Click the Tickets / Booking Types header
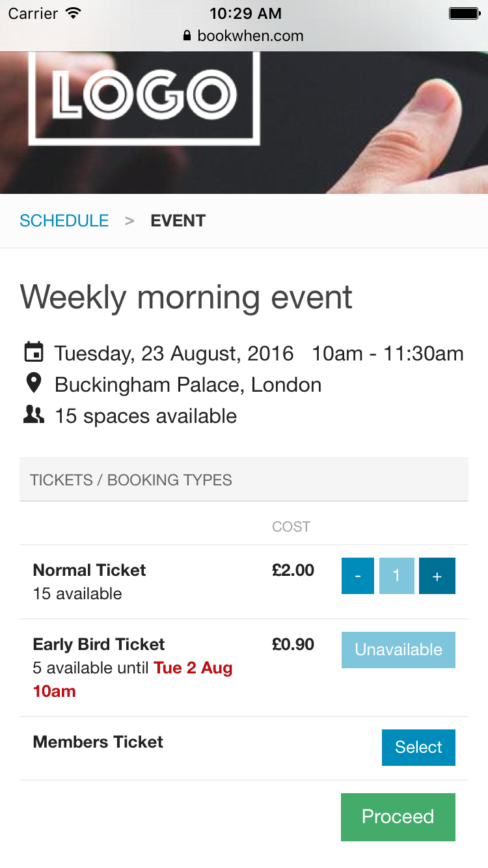Viewport: 488px width, 868px height. 131,480
